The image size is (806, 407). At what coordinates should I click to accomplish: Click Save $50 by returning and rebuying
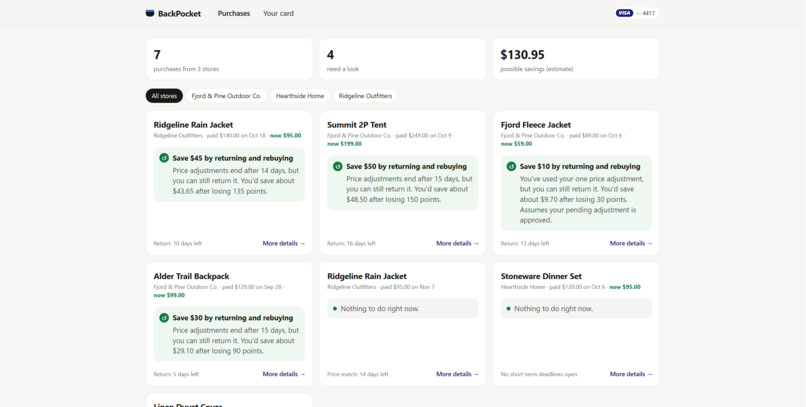point(407,166)
